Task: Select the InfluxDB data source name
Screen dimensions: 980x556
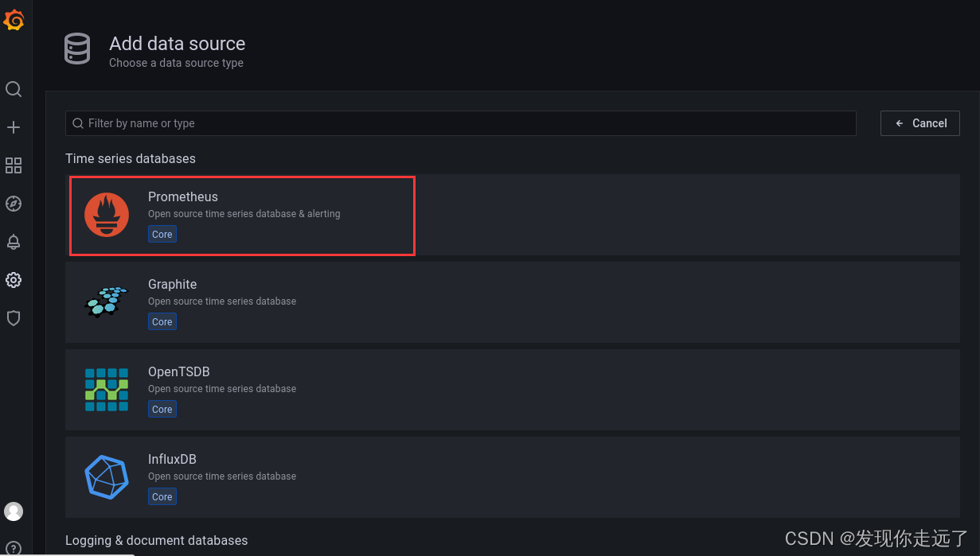Action: [x=172, y=459]
